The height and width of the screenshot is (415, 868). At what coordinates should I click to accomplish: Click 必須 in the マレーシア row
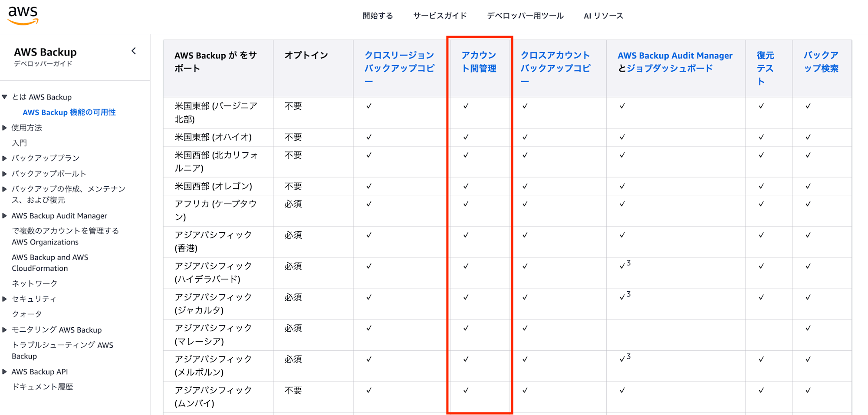pyautogui.click(x=293, y=329)
